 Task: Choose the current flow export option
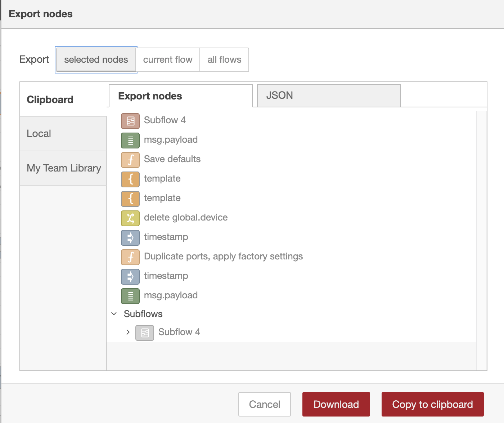(x=168, y=60)
